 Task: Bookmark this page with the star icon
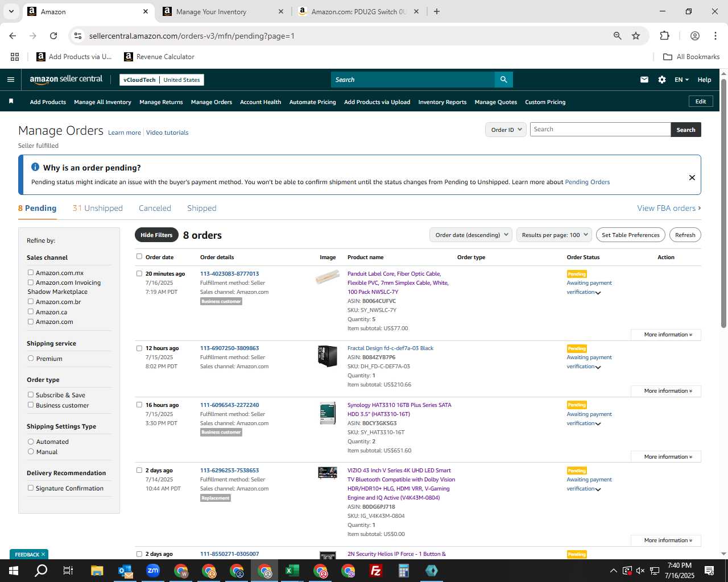[636, 36]
